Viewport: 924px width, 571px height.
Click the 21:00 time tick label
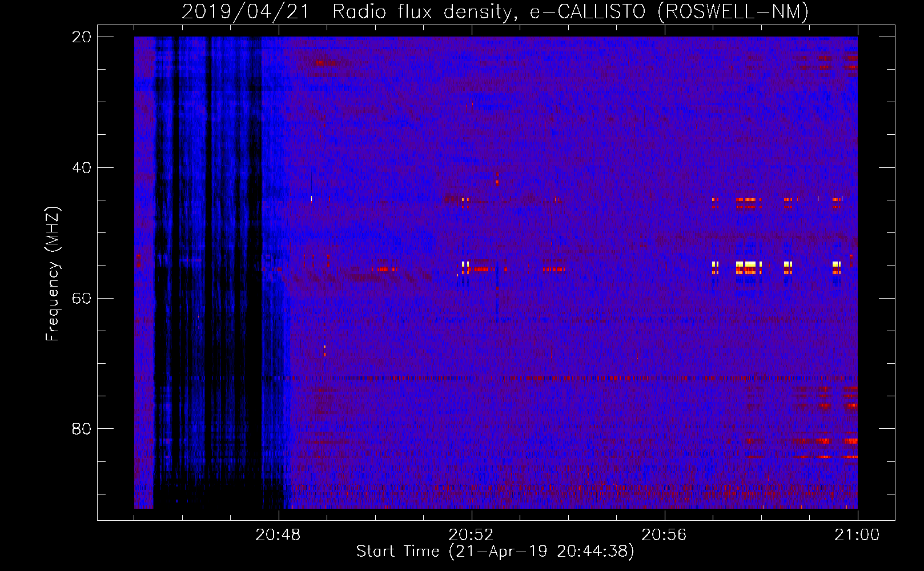coord(857,535)
